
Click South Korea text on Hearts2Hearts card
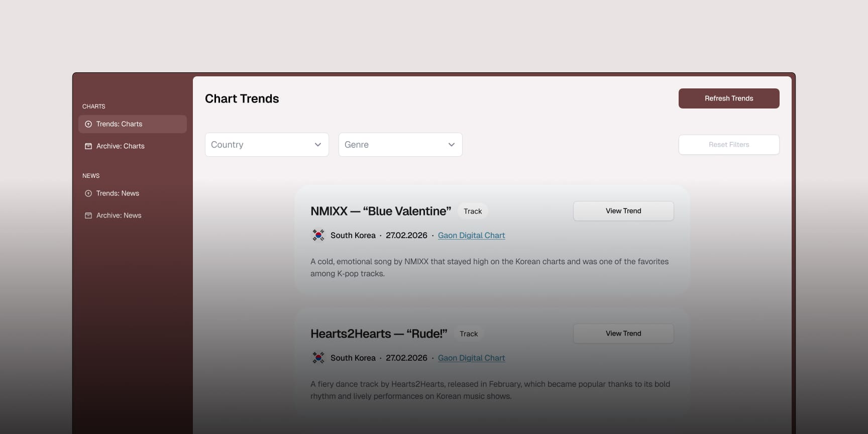coord(353,358)
